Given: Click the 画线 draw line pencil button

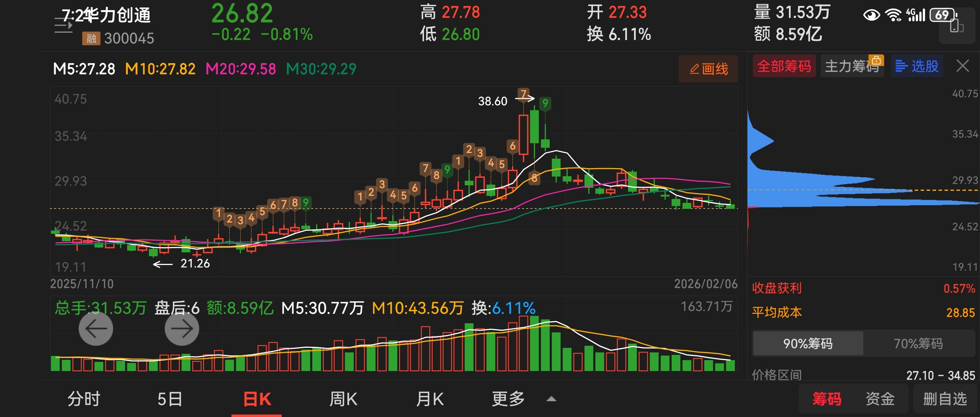Looking at the screenshot, I should click(x=708, y=69).
